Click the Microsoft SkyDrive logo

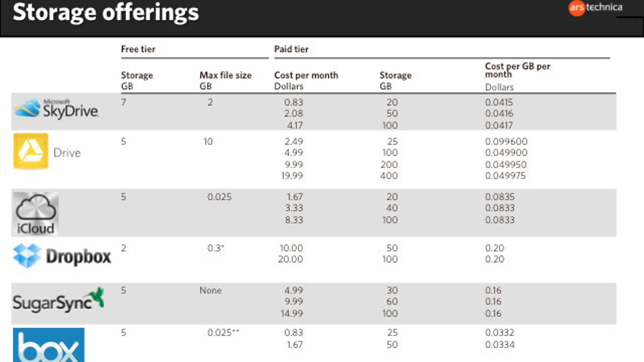point(56,109)
